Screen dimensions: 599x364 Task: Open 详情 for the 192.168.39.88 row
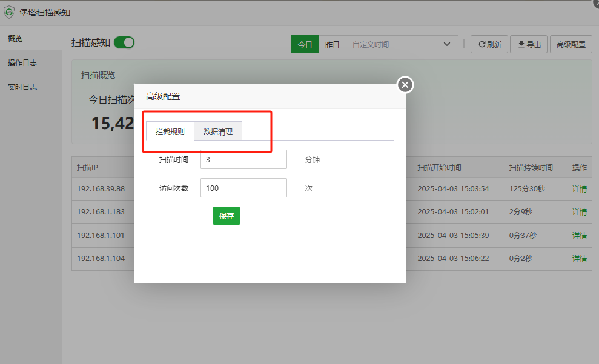pyautogui.click(x=580, y=189)
